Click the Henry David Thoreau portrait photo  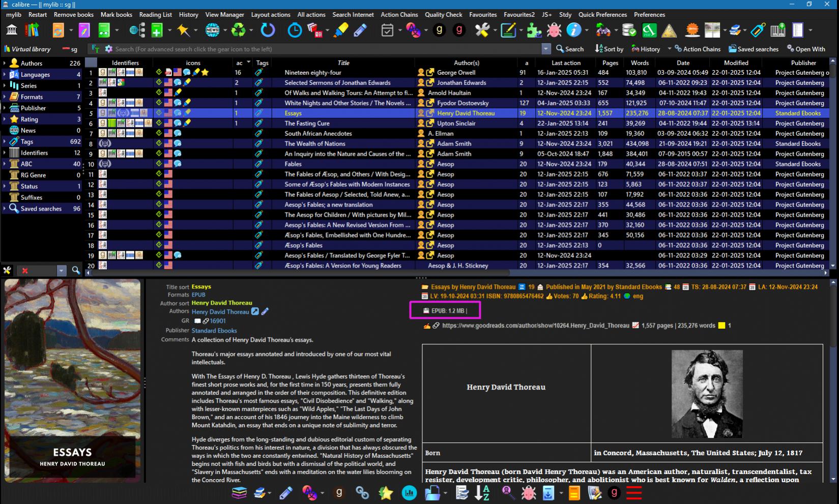(707, 394)
